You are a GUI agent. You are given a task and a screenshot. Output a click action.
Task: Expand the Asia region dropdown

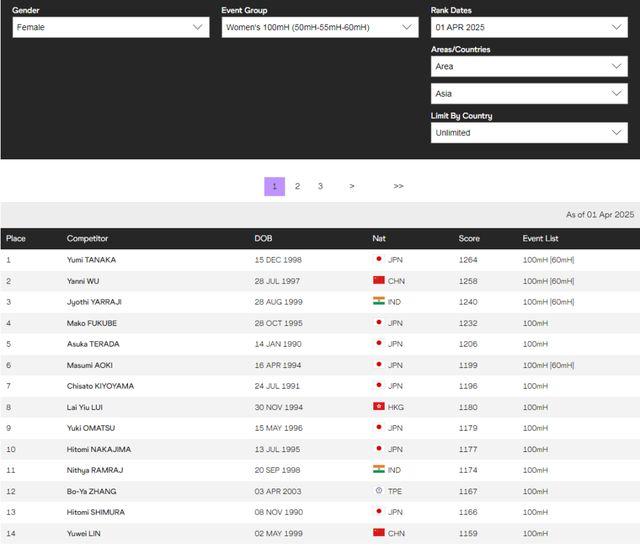(529, 93)
